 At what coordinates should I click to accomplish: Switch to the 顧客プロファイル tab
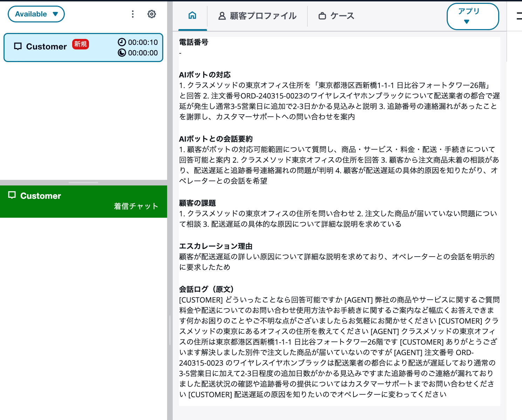[263, 16]
